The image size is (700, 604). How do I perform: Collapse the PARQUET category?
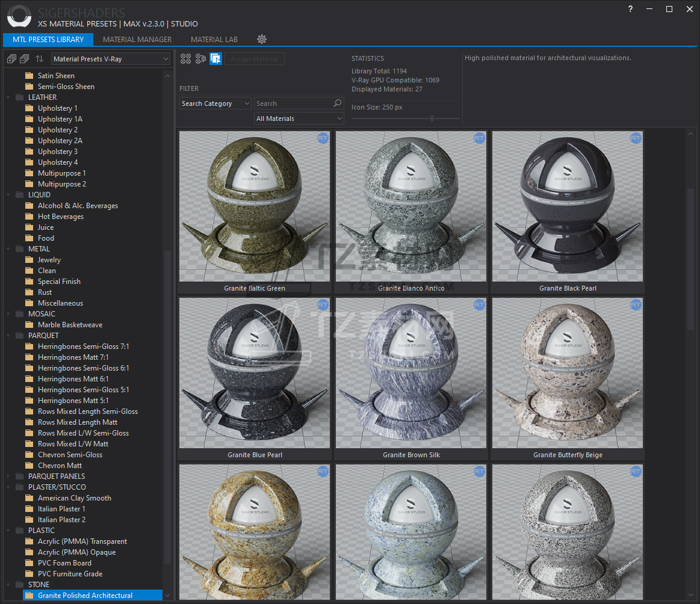pos(8,336)
